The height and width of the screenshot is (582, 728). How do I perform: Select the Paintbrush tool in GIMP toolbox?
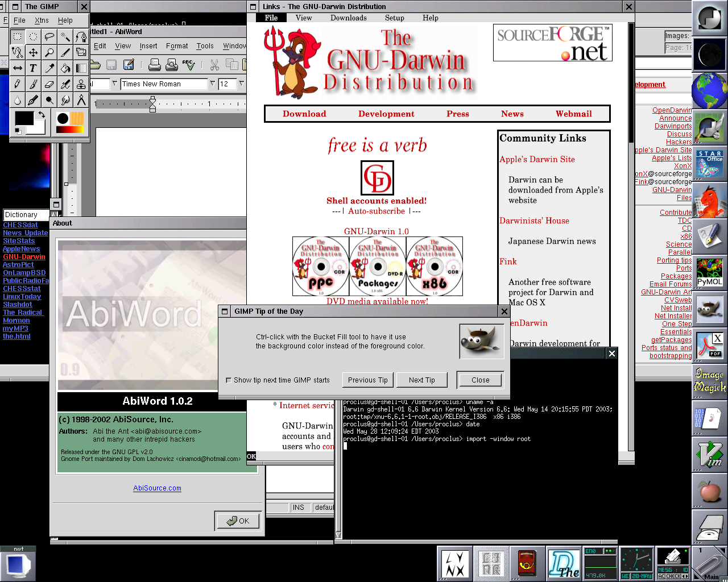pos(34,85)
